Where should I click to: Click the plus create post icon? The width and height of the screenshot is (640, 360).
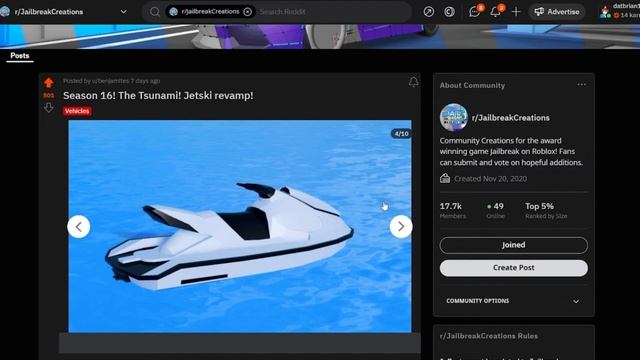click(x=516, y=12)
